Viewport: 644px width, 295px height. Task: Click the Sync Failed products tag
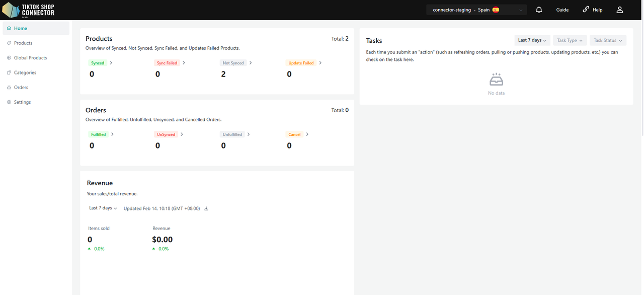[167, 63]
